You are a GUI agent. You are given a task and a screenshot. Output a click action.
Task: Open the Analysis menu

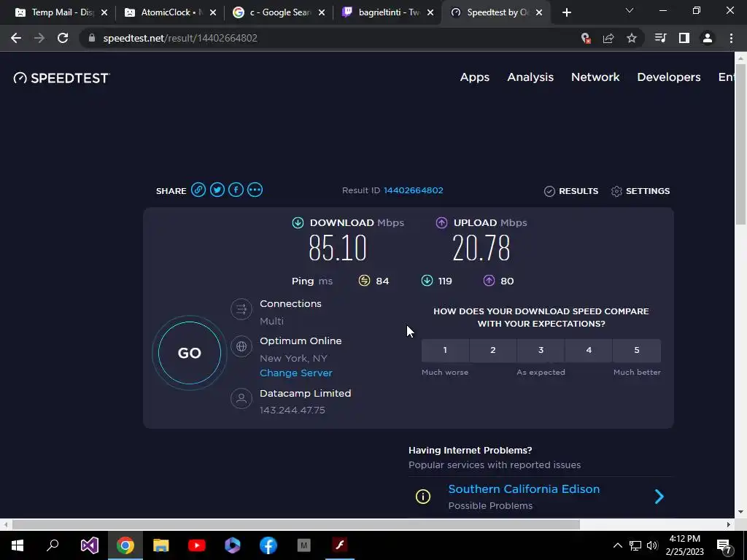point(530,77)
